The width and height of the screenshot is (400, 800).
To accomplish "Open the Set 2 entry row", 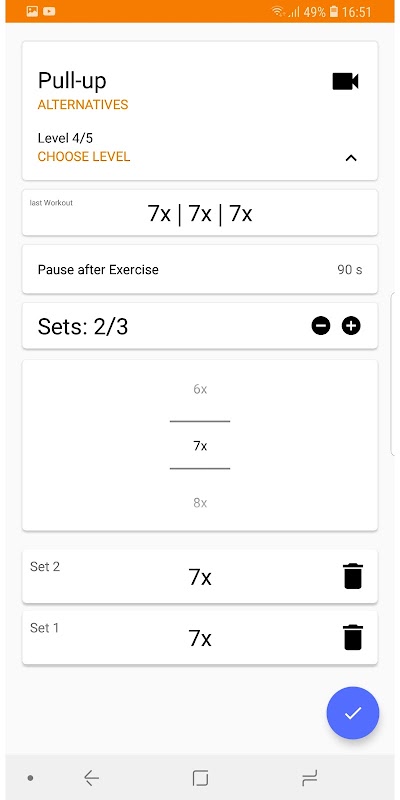I will click(200, 577).
